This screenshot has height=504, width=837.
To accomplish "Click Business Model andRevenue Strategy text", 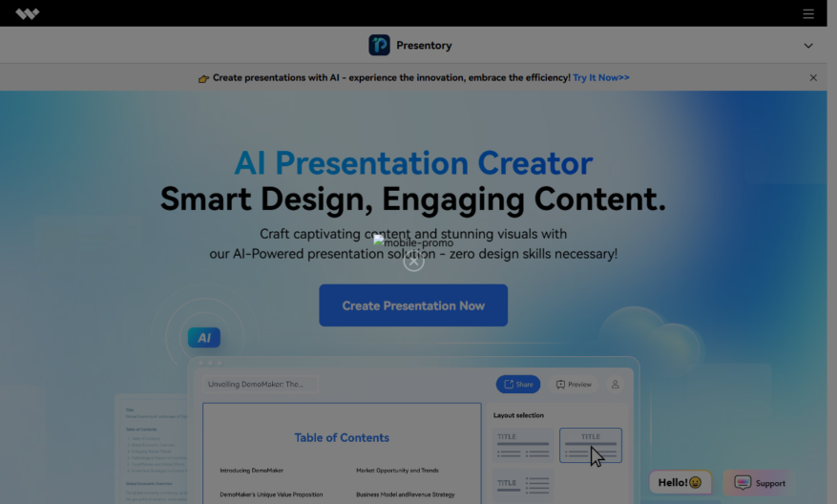I will point(406,494).
